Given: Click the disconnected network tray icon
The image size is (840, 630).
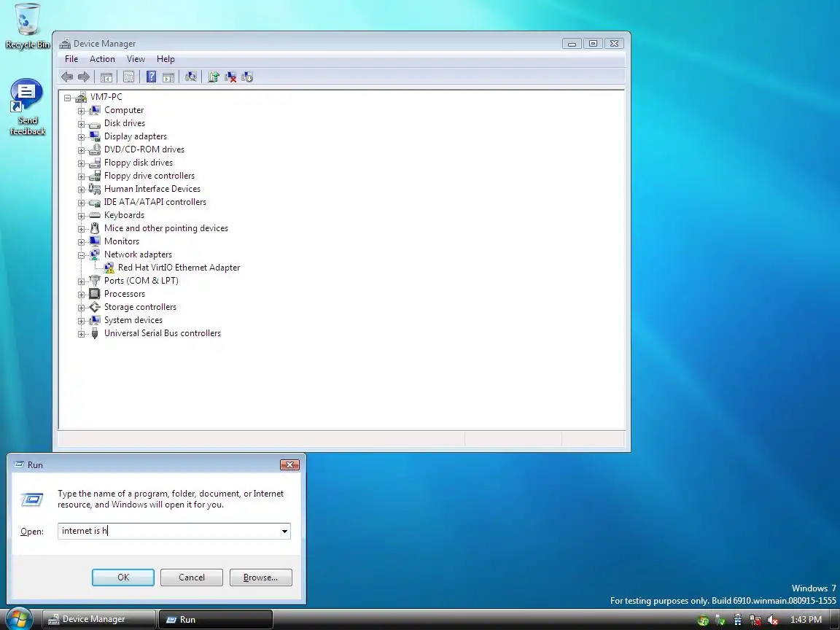Looking at the screenshot, I should pyautogui.click(x=755, y=620).
